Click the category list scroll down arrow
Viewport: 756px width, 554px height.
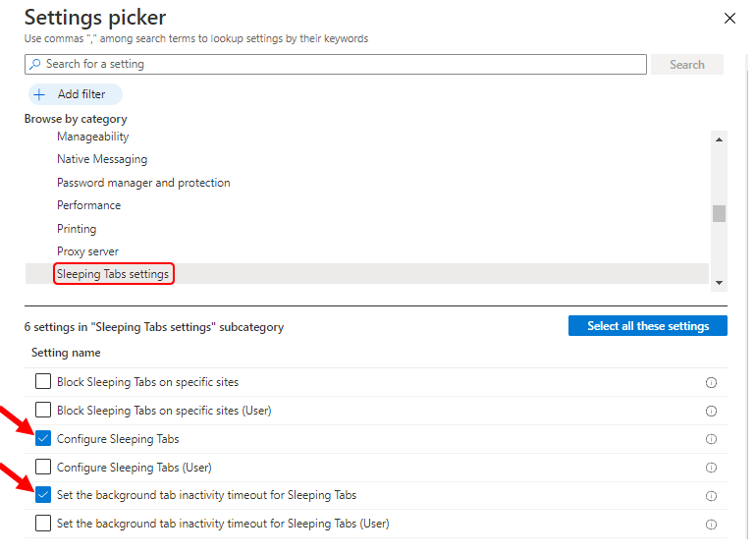pyautogui.click(x=719, y=283)
